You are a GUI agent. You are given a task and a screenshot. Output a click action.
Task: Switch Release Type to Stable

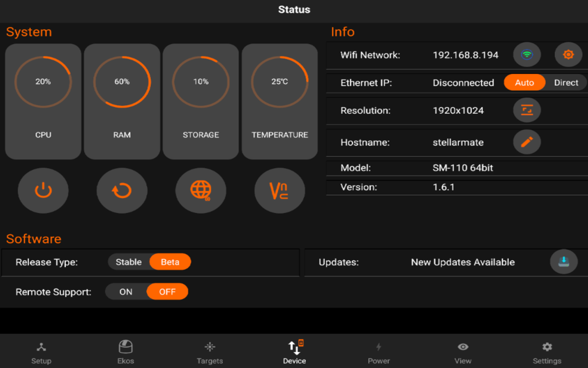129,262
